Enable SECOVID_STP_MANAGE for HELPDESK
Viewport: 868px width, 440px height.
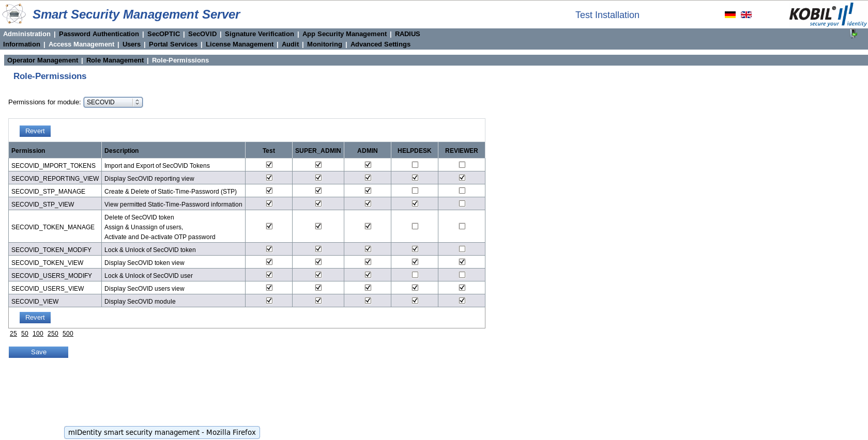415,191
